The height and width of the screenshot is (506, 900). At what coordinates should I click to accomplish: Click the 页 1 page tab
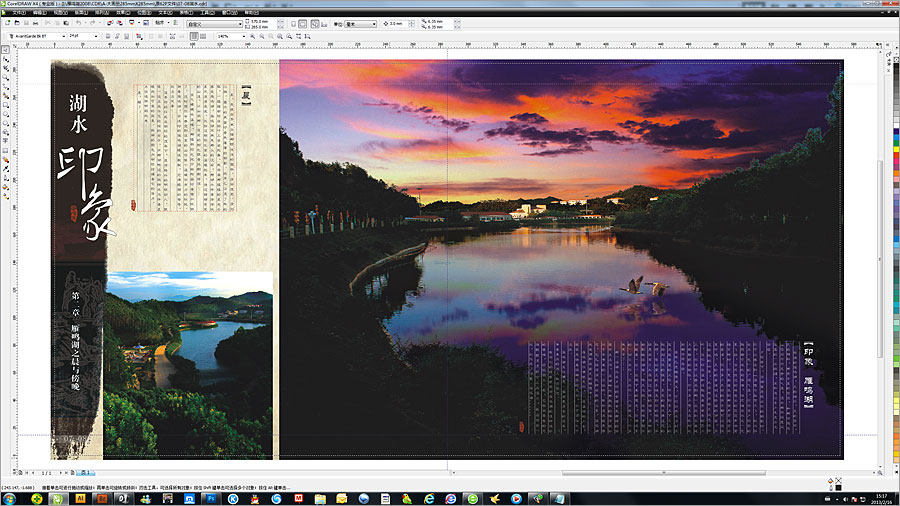[86, 472]
